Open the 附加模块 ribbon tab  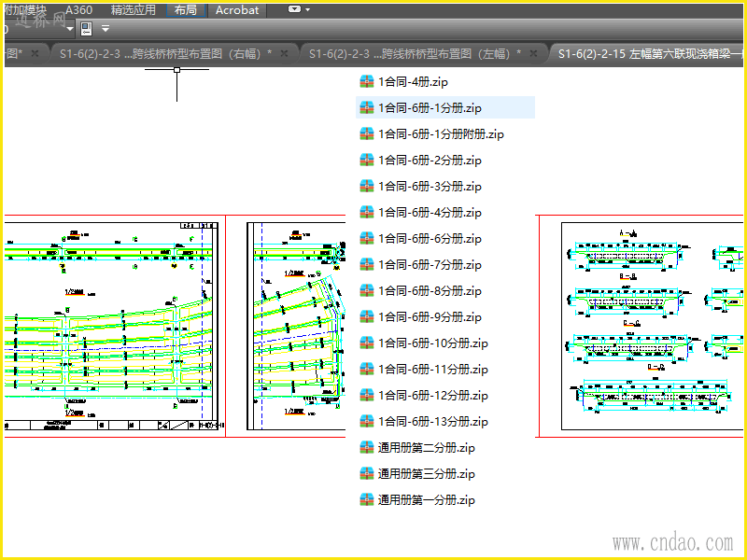pyautogui.click(x=26, y=10)
